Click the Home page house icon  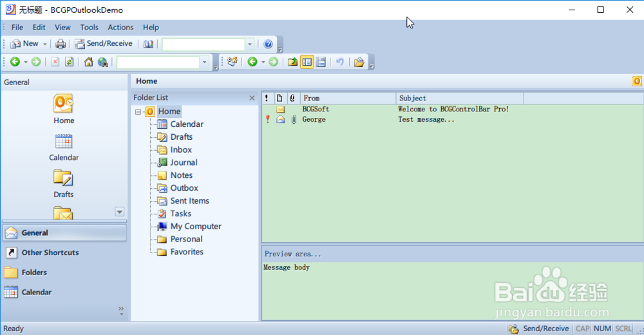tap(88, 62)
